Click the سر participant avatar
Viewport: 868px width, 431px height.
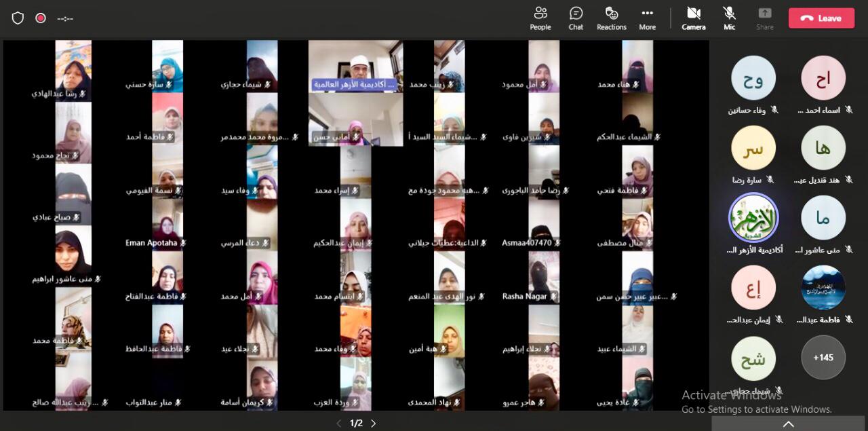pyautogui.click(x=753, y=148)
